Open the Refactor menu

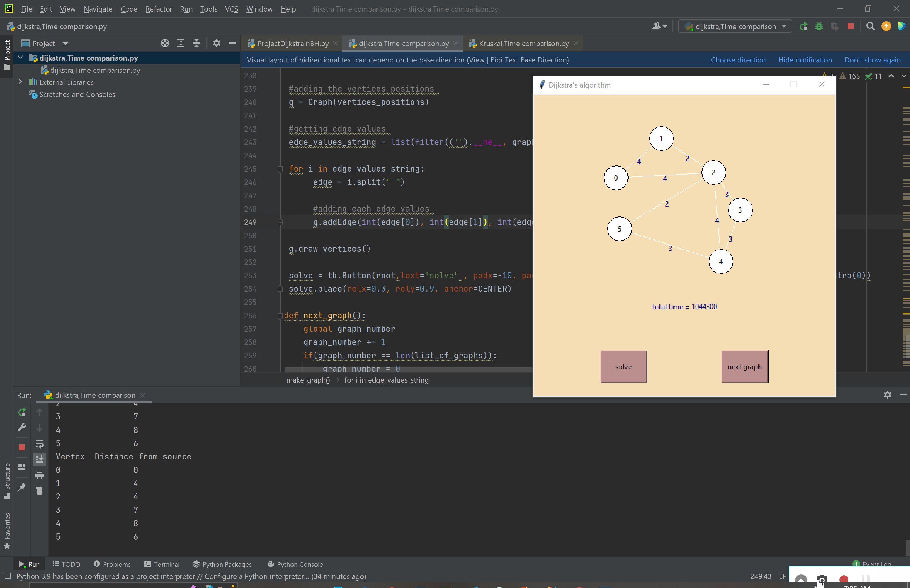159,9
